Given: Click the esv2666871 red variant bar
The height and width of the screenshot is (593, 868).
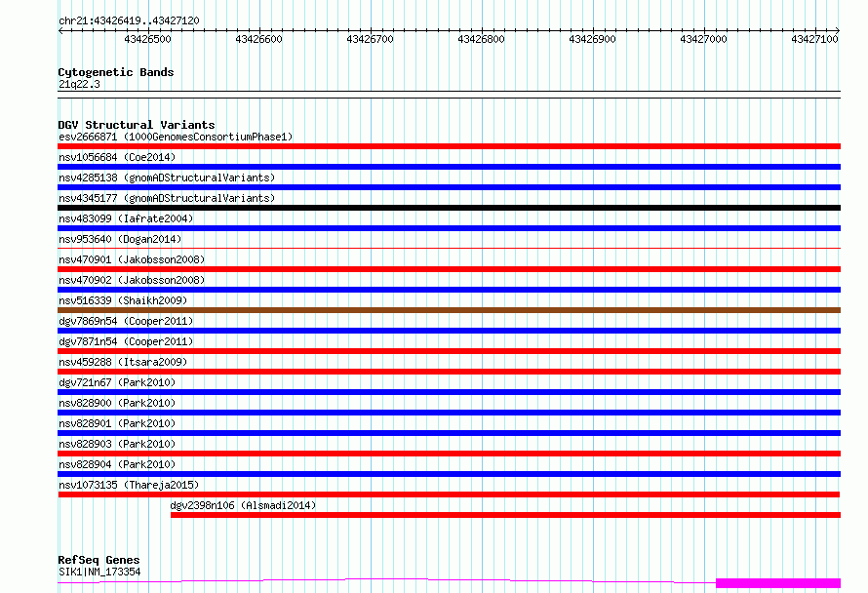Looking at the screenshot, I should (x=449, y=146).
